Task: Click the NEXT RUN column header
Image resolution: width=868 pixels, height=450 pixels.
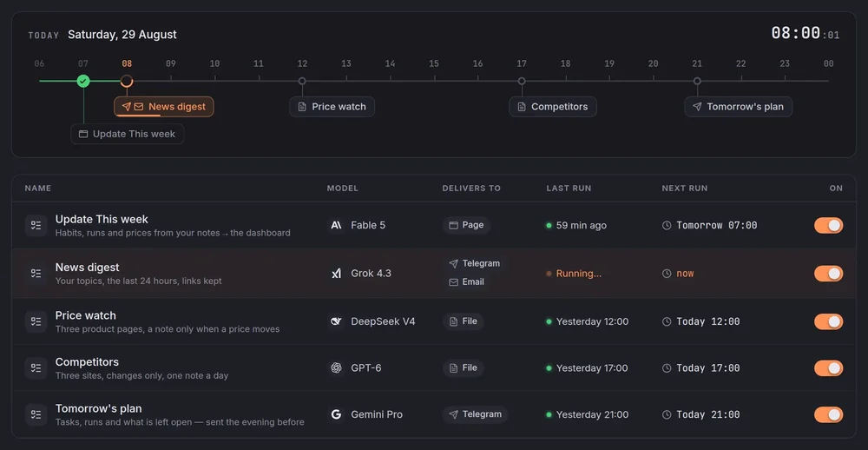Action: 685,189
